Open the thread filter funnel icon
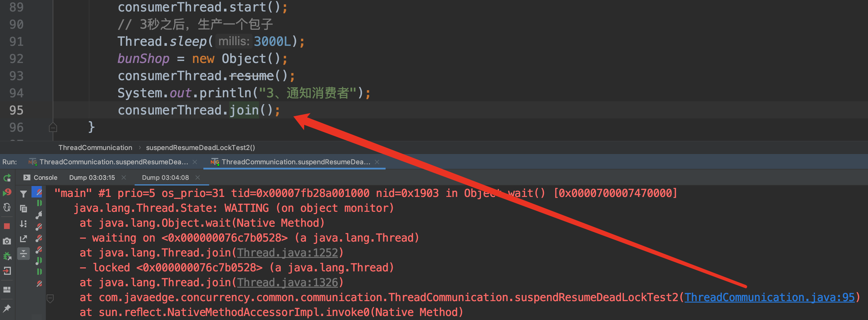Viewport: 868px width, 320px height. [x=23, y=194]
